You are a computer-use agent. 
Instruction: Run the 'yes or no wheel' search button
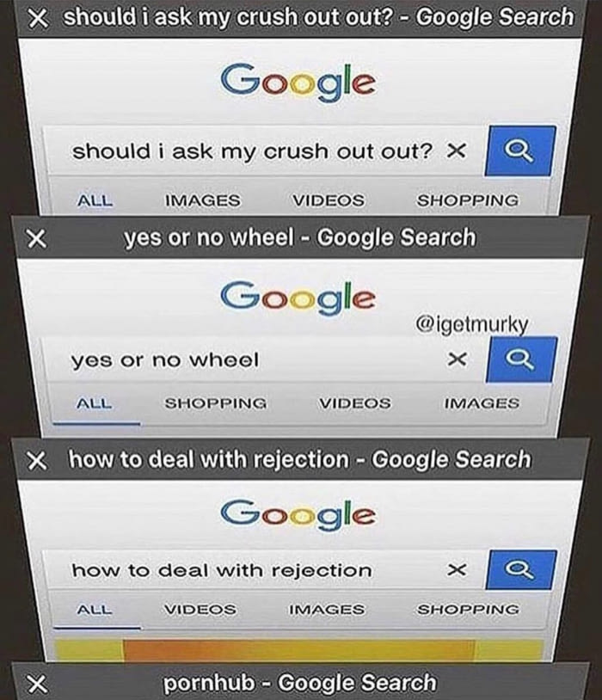(x=521, y=359)
